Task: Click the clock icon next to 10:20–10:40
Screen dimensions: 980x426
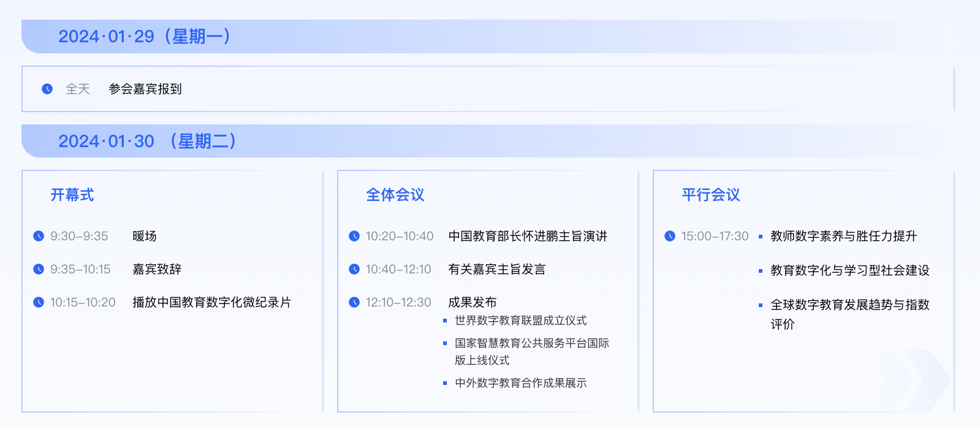Action: [x=354, y=236]
